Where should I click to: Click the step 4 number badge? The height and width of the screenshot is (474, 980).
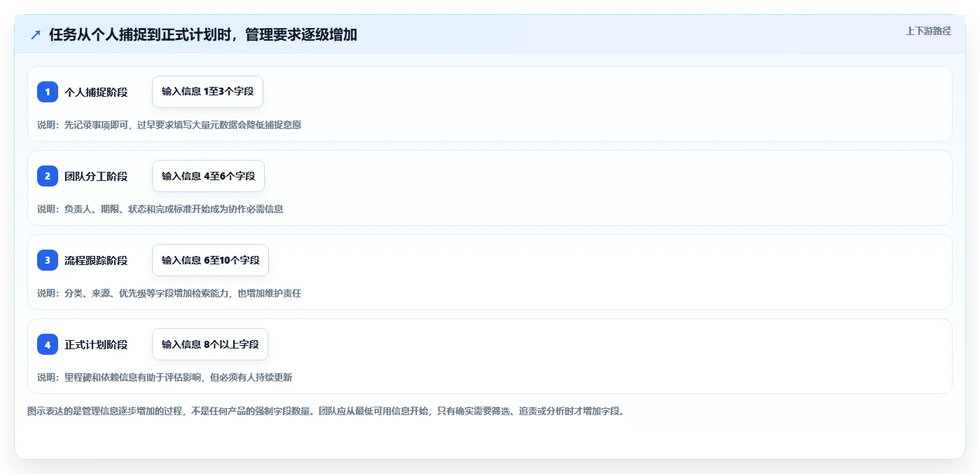tap(48, 344)
